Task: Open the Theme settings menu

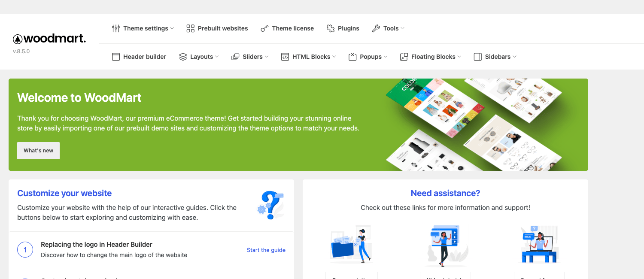Action: pyautogui.click(x=143, y=28)
